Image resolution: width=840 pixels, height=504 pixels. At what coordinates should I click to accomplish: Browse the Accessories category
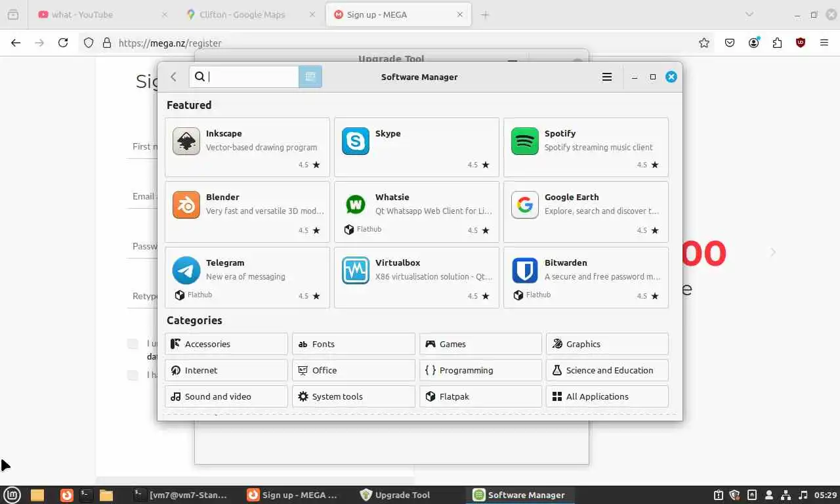click(226, 344)
